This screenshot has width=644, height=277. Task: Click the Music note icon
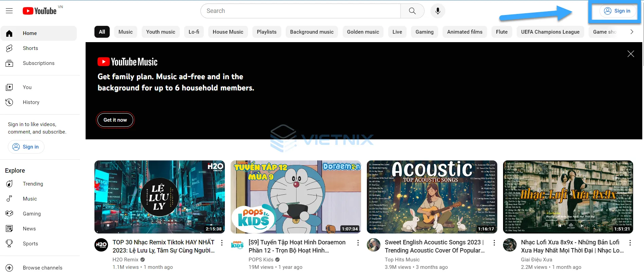click(9, 199)
